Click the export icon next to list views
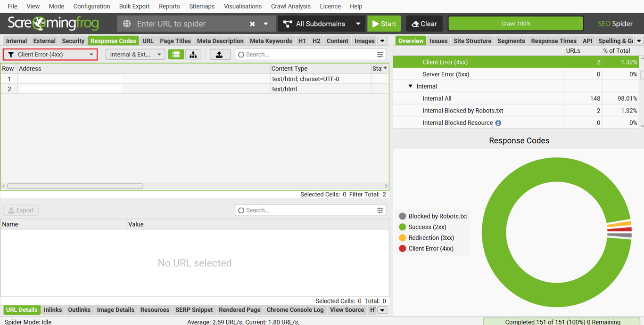This screenshot has width=644, height=325. click(x=220, y=54)
